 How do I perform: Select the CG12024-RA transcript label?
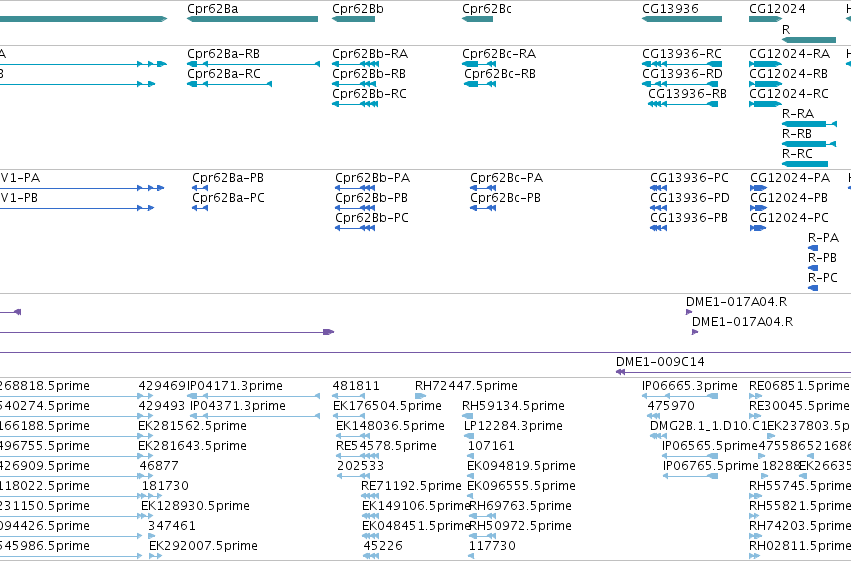pos(790,54)
